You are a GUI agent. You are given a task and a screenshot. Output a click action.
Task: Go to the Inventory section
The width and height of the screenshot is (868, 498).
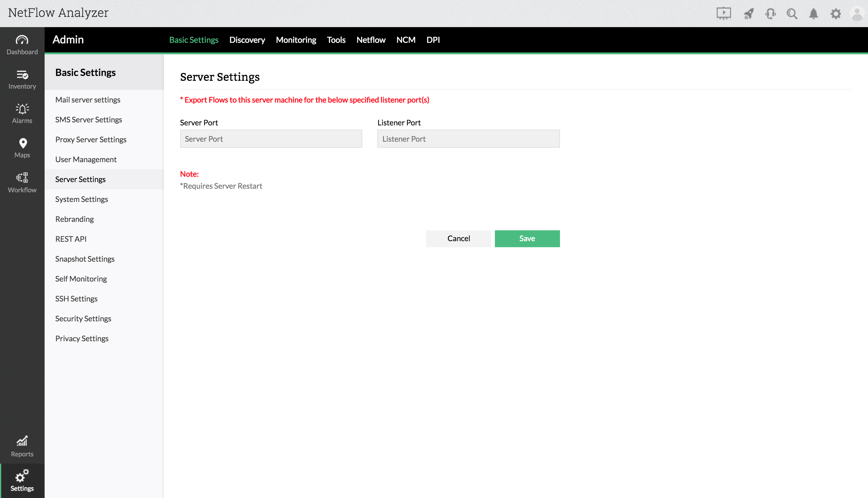point(22,79)
